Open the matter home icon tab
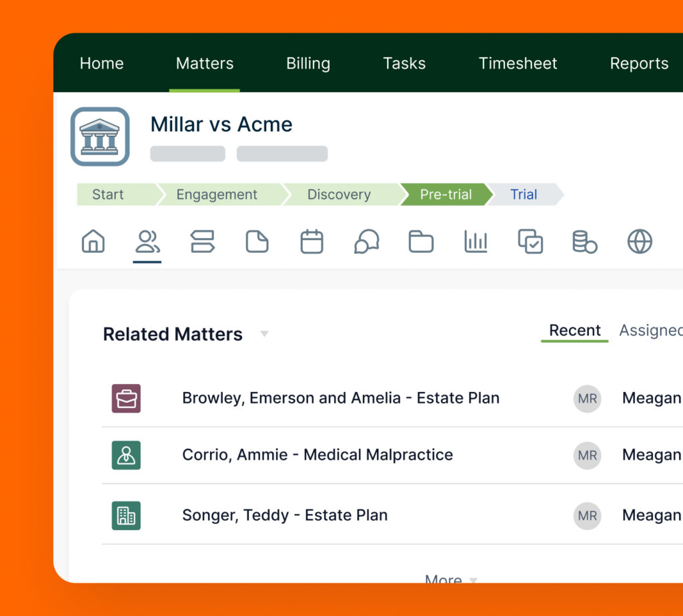 coord(93,241)
